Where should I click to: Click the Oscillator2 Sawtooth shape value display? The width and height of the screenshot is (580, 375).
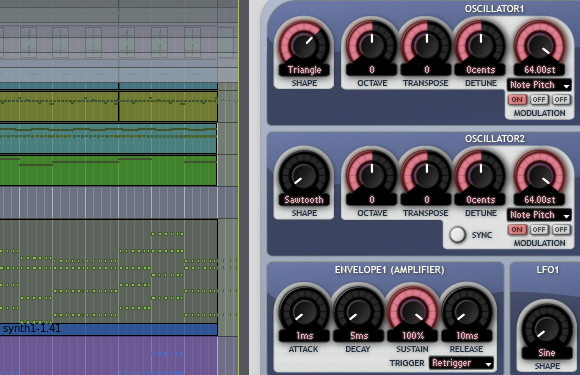click(x=304, y=200)
